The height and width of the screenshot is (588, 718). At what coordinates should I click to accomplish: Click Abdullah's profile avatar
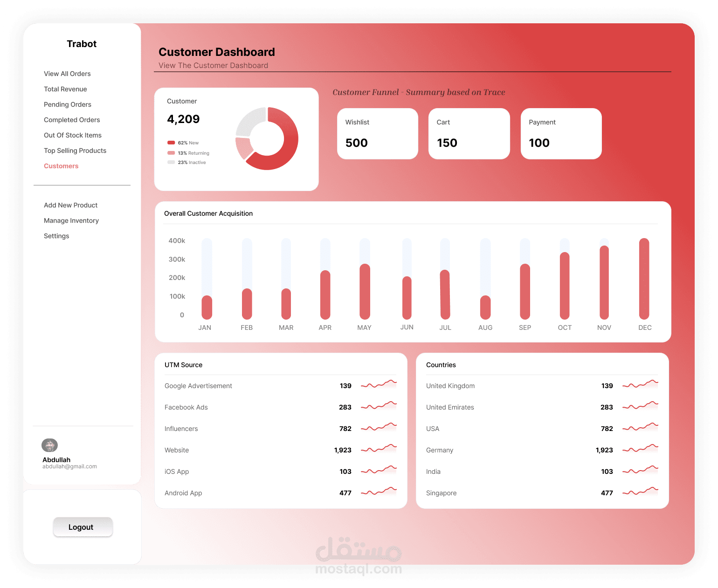[x=49, y=445]
